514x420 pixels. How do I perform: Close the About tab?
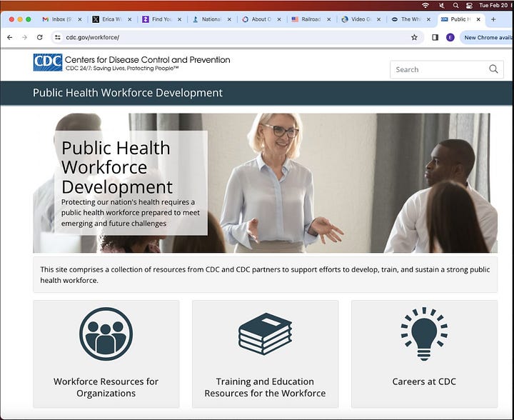point(279,20)
